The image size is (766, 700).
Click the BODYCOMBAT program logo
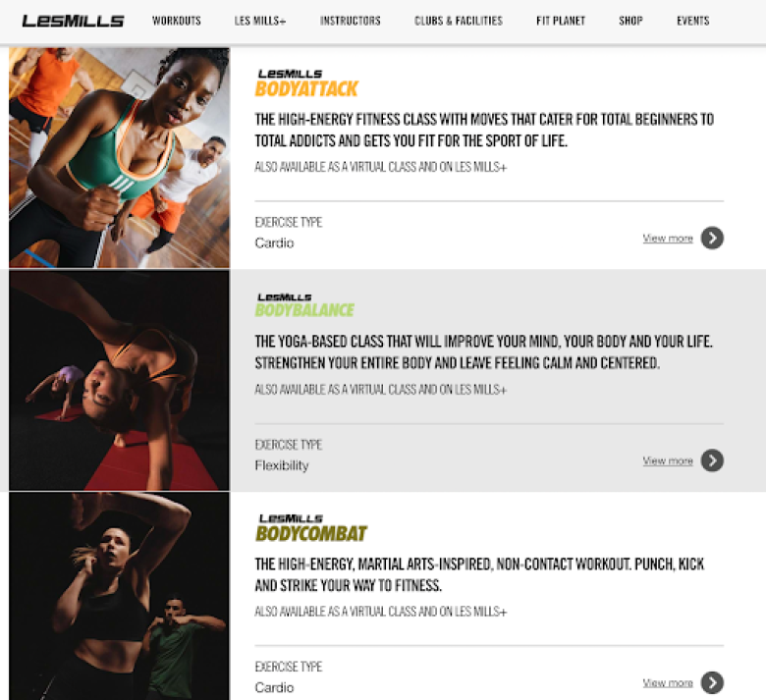(x=310, y=528)
